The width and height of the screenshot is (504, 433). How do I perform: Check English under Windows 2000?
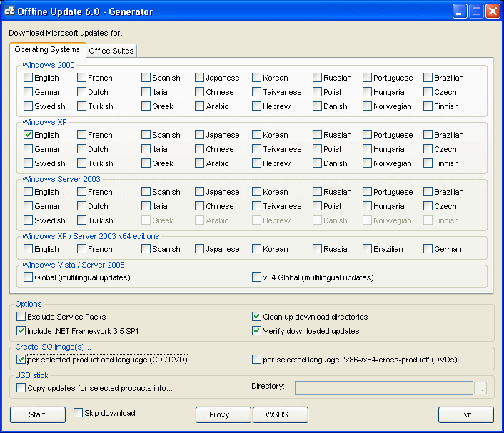tap(28, 78)
